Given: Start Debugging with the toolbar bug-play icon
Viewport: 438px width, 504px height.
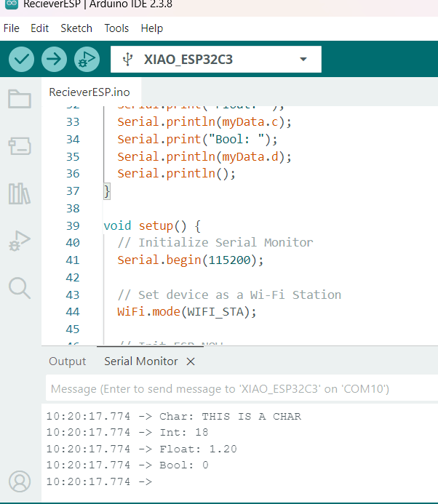Looking at the screenshot, I should (87, 59).
